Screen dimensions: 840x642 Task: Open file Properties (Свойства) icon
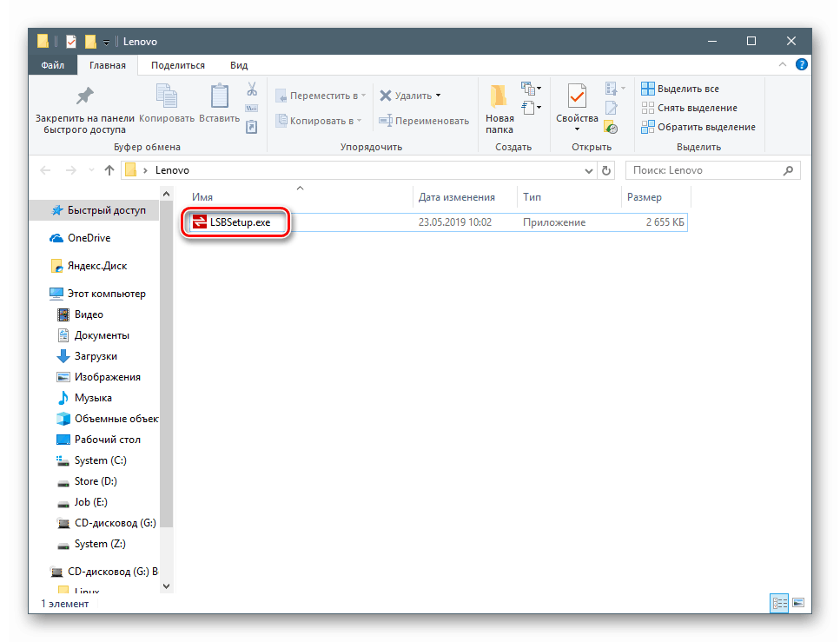[x=577, y=97]
